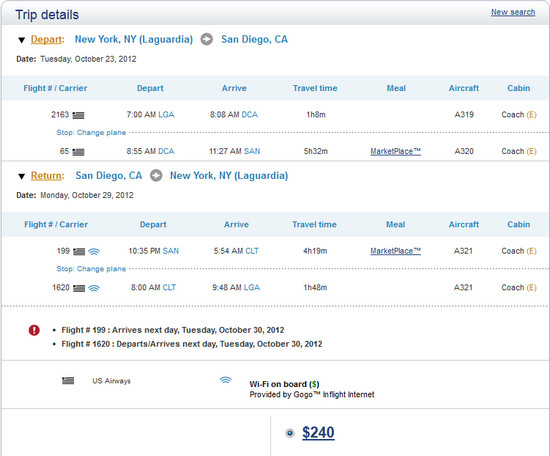Click the US Airways flag icon beside flight 2163

[x=78, y=115]
